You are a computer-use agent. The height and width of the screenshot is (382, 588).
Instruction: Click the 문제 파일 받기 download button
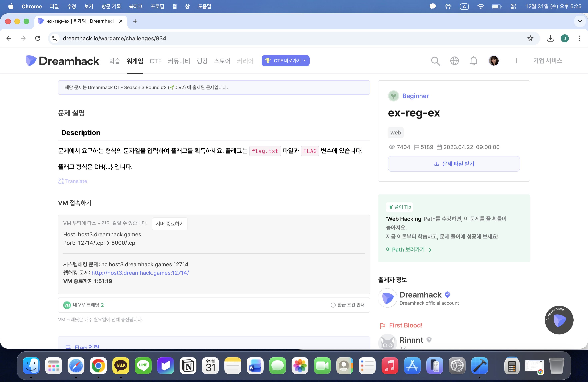[454, 164]
